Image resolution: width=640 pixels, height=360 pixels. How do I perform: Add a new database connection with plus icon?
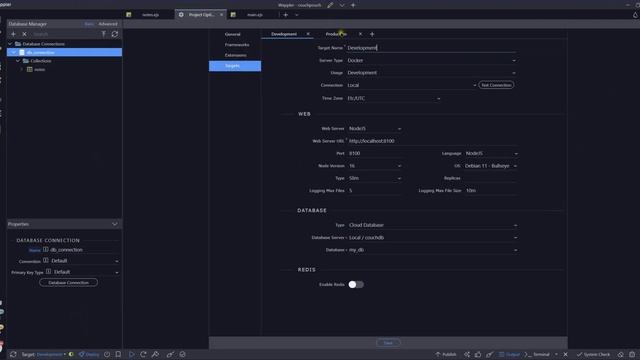tap(13, 34)
